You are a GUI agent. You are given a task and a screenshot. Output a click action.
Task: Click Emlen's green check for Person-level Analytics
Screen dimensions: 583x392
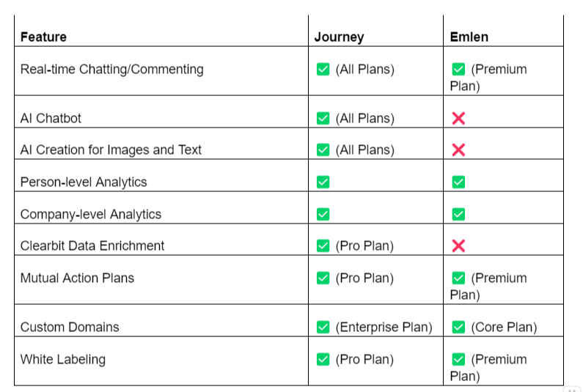[x=458, y=182]
